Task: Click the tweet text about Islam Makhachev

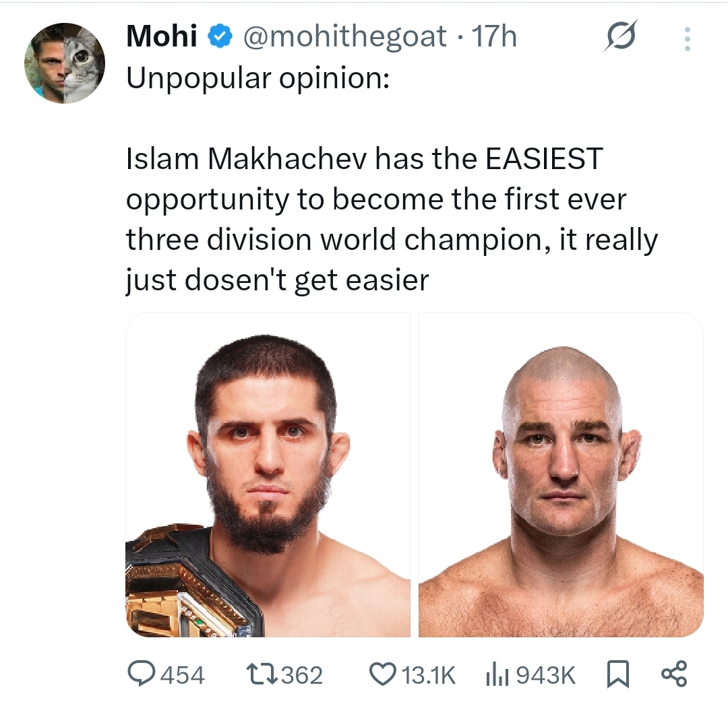Action: pyautogui.click(x=392, y=220)
